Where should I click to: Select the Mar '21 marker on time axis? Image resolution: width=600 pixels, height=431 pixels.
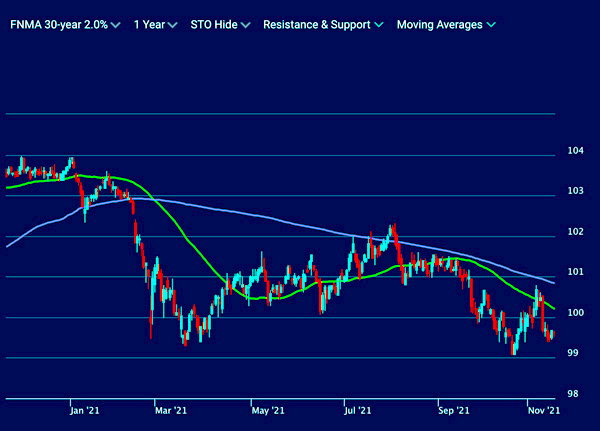170,410
